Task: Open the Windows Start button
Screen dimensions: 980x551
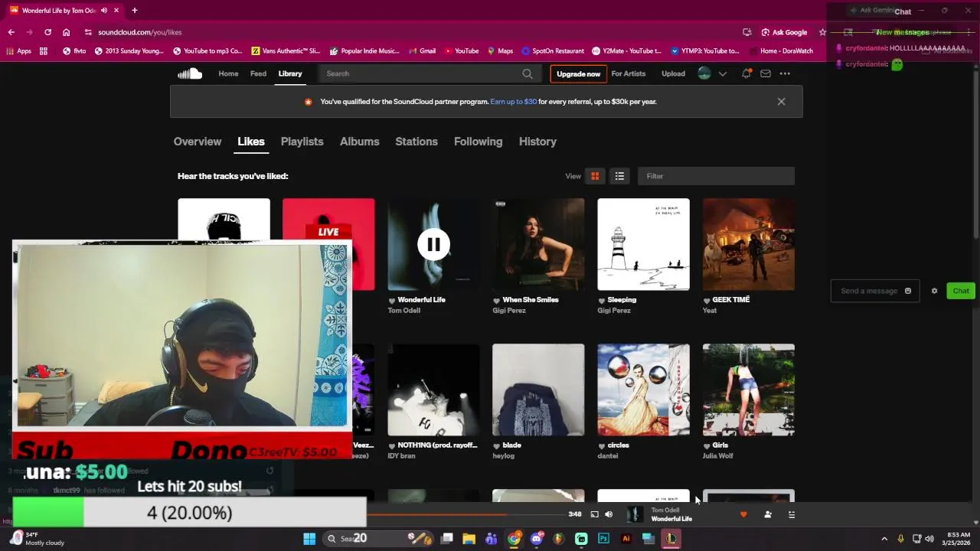Action: (309, 539)
